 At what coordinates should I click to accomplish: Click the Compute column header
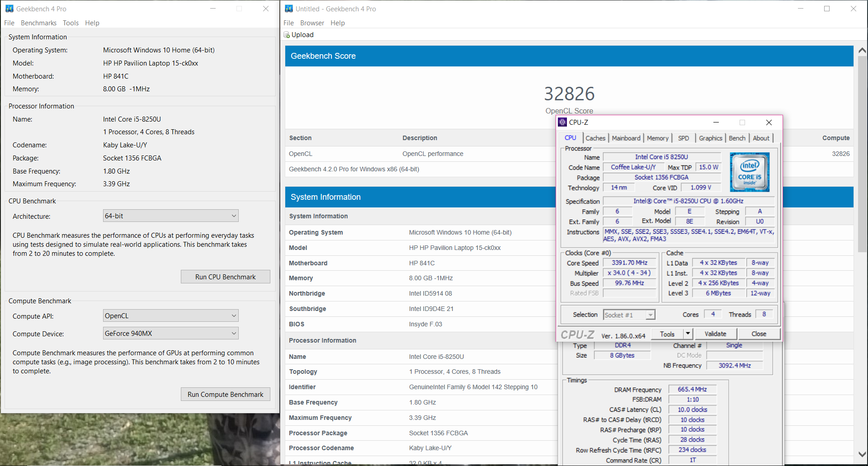coord(836,138)
